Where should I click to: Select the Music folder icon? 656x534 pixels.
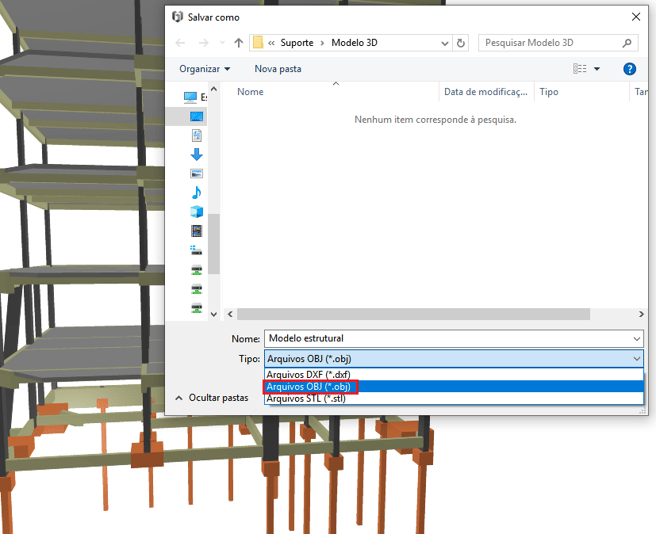(196, 192)
